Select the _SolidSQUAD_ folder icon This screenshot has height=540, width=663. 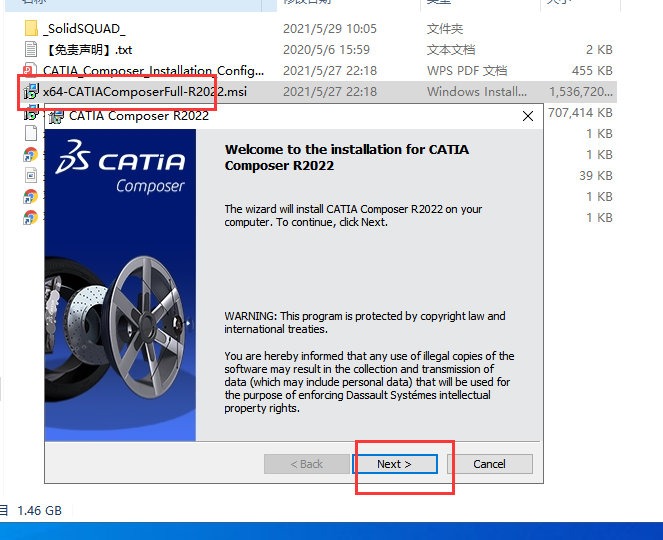(x=31, y=28)
